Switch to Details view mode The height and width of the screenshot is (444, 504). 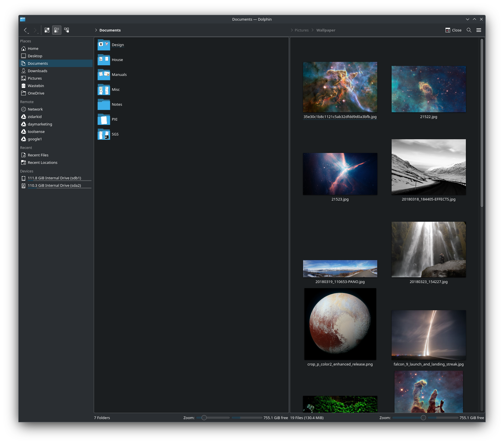pos(67,30)
